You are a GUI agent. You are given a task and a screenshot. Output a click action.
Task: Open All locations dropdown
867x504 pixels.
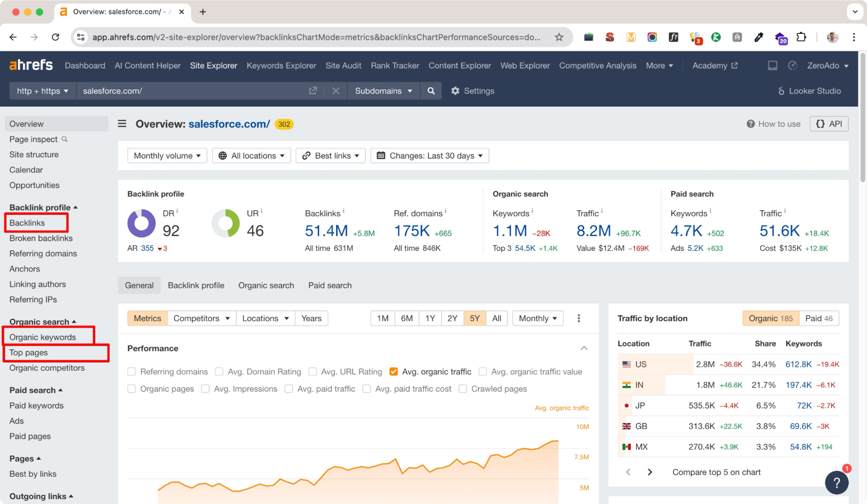[x=252, y=156]
